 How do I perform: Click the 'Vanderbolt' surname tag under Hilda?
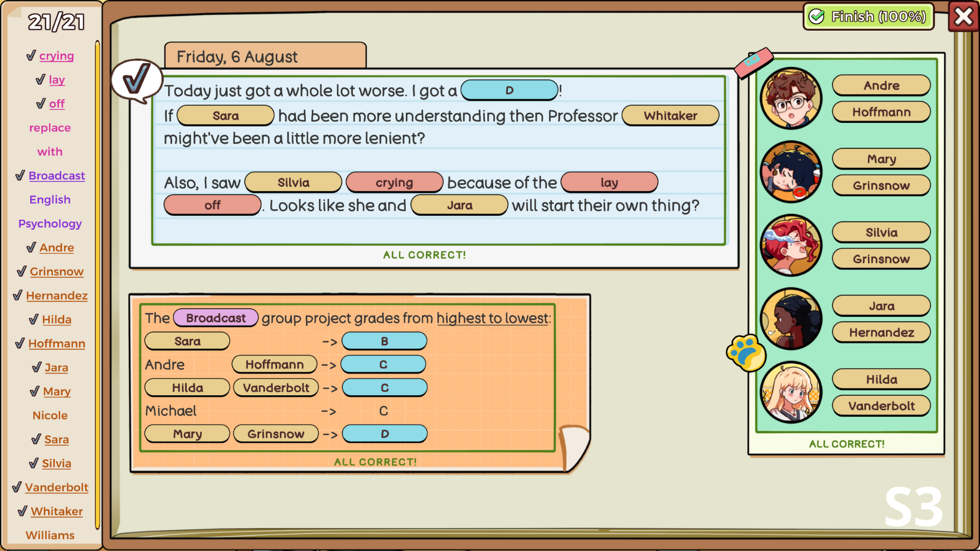(881, 406)
